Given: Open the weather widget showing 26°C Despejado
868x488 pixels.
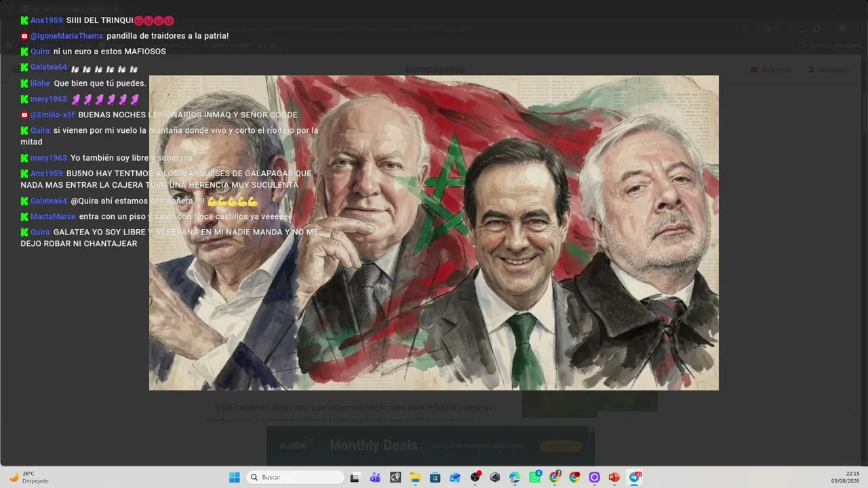Looking at the screenshot, I should (x=28, y=477).
